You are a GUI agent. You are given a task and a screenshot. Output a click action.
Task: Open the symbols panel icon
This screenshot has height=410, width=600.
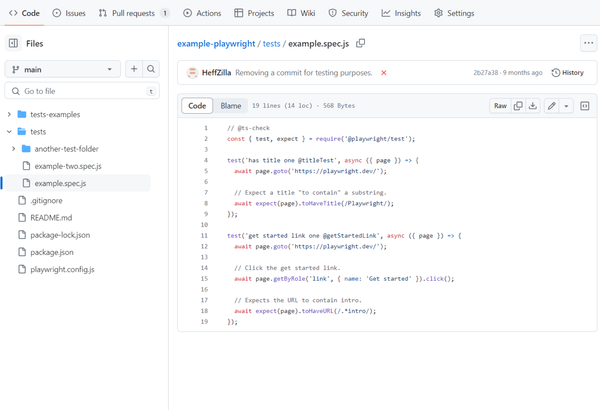click(585, 106)
